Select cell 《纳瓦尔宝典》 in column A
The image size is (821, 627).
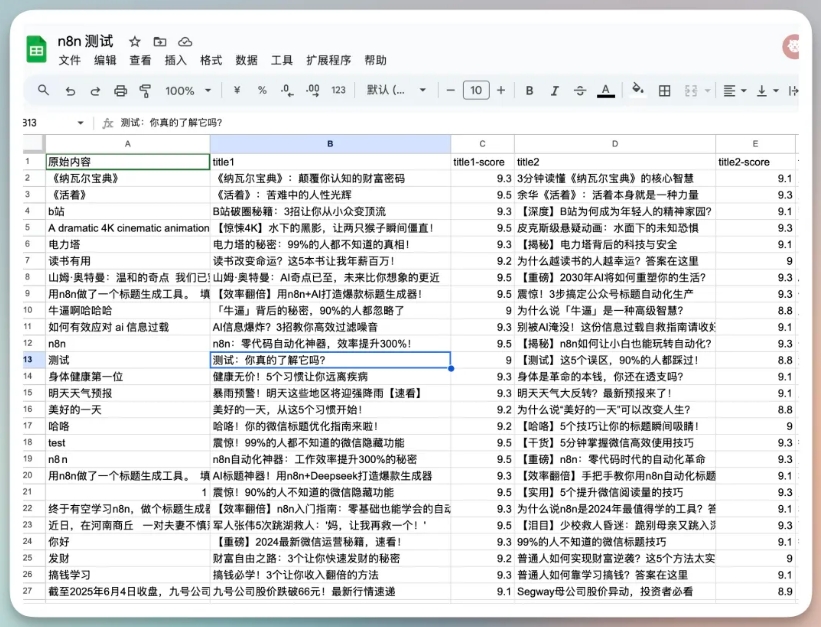point(128,178)
